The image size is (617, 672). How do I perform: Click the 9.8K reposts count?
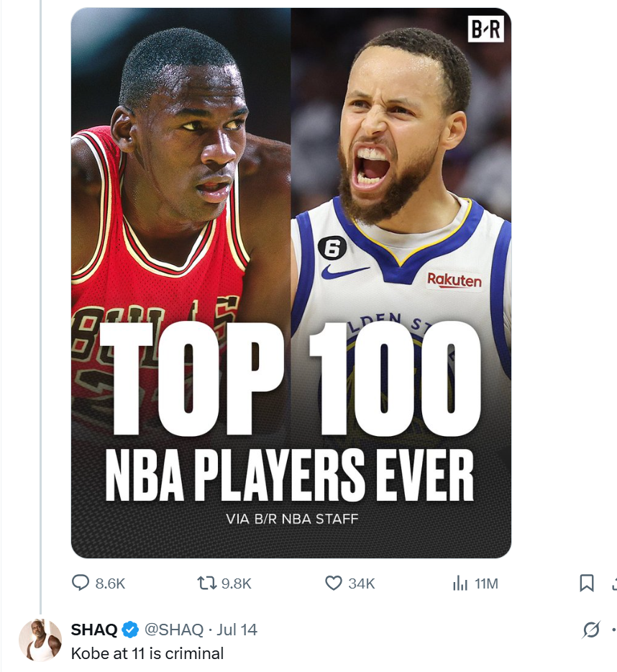[236, 584]
